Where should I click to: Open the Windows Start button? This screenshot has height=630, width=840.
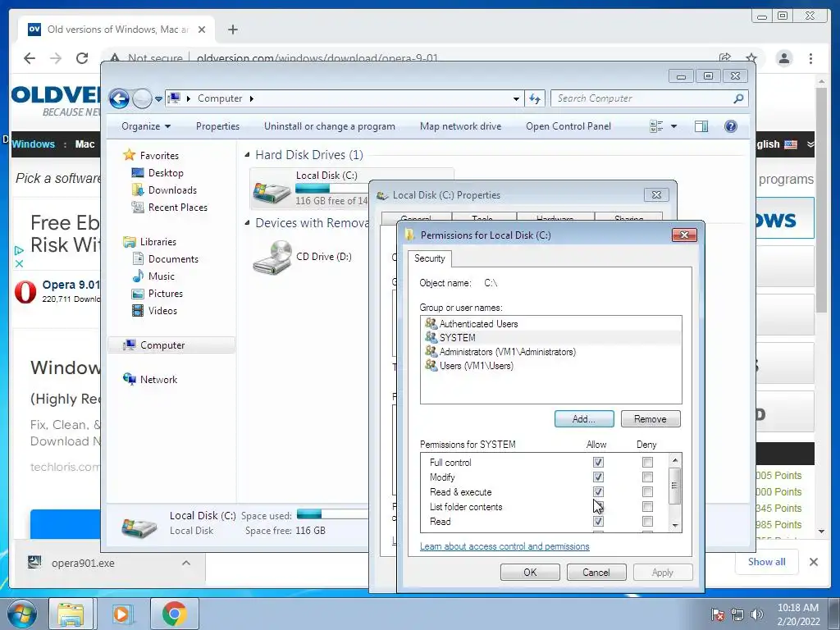[x=21, y=614]
